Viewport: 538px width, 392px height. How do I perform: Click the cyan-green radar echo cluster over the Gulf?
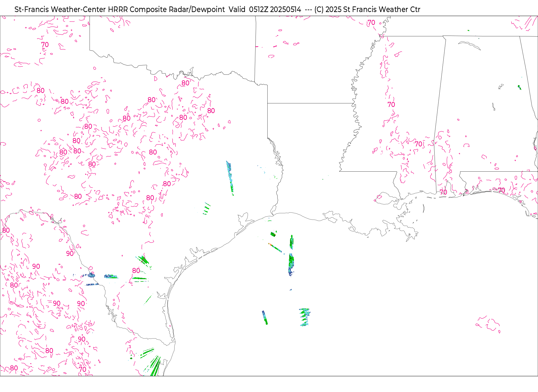point(305,317)
